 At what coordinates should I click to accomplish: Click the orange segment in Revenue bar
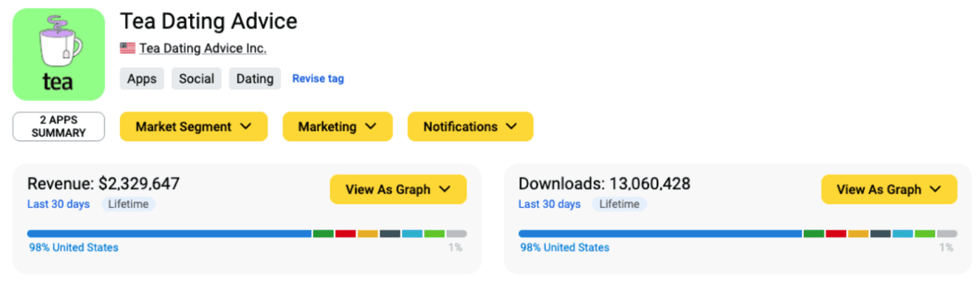(367, 233)
